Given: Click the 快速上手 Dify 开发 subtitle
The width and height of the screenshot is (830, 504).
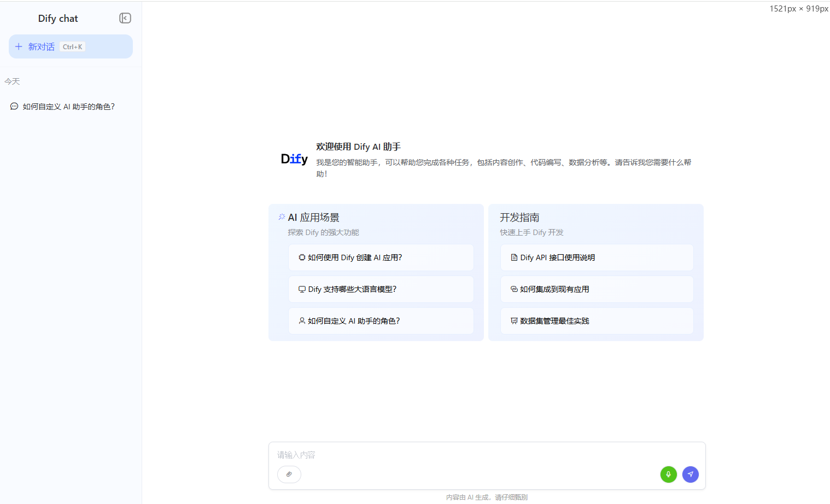Looking at the screenshot, I should [531, 232].
